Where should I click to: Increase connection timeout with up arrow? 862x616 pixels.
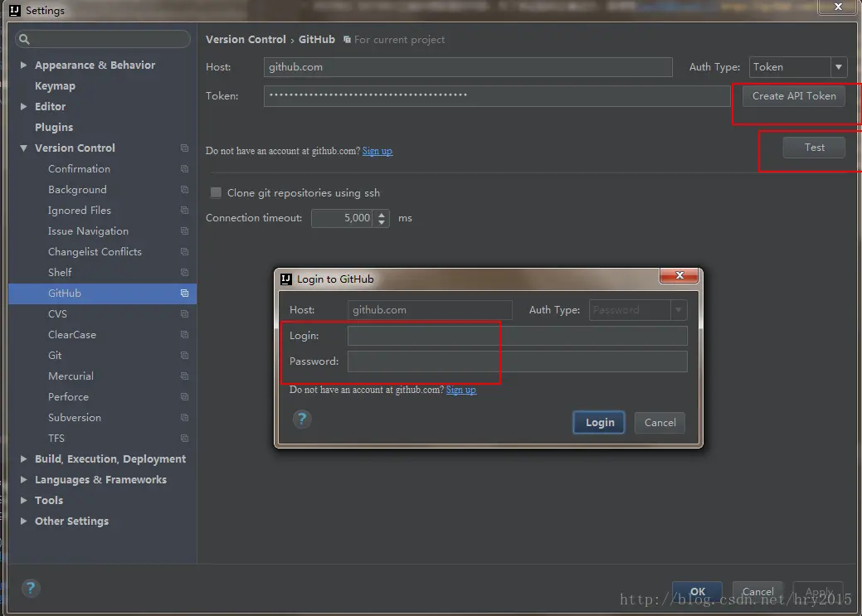click(382, 214)
